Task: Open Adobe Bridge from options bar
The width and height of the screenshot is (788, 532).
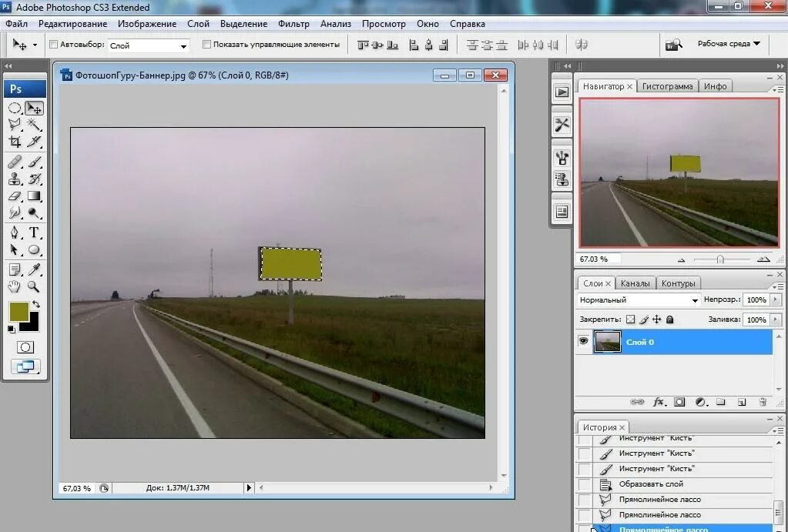Action: tap(674, 45)
